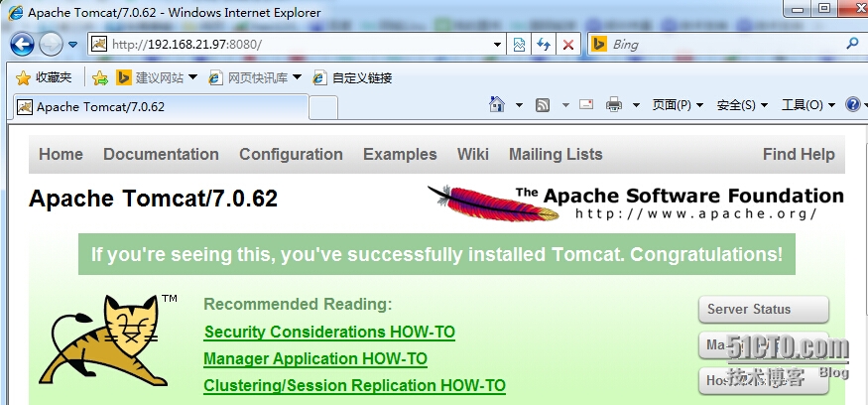Open Clustering/Session Replication HOW-TO link
Image resolution: width=868 pixels, height=405 pixels.
coord(355,385)
